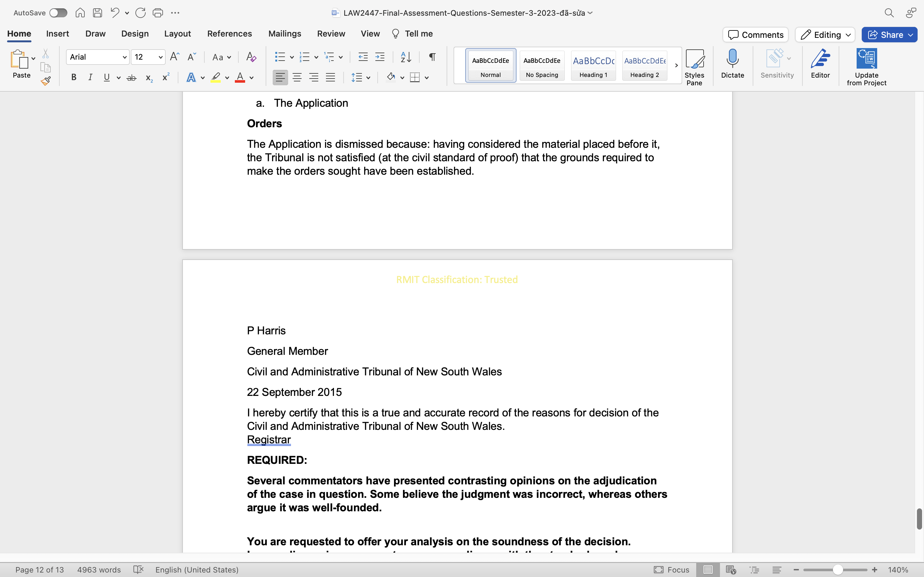This screenshot has width=924, height=577.
Task: Toggle bold formatting
Action: 74,78
